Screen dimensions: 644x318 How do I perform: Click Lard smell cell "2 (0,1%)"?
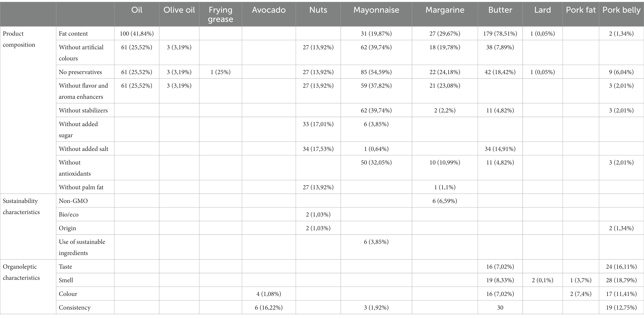pyautogui.click(x=542, y=280)
